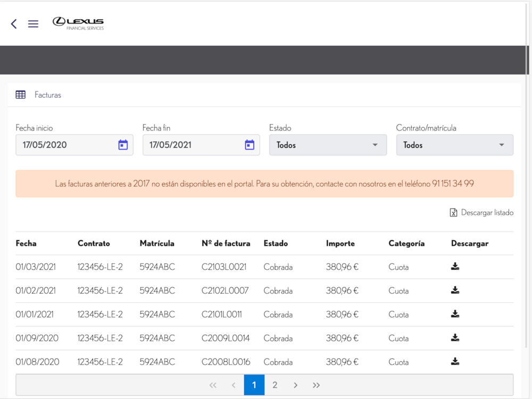The width and height of the screenshot is (532, 399).
Task: Select page 1 in pagination
Action: [x=254, y=385]
